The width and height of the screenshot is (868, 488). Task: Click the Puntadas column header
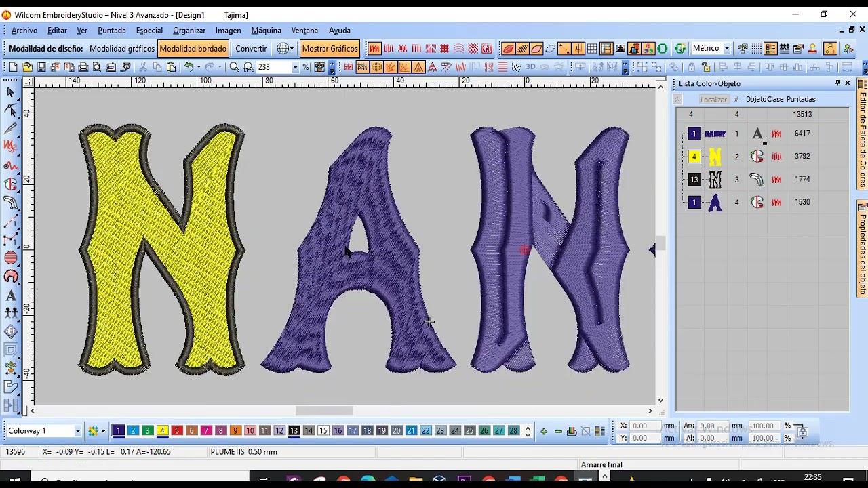(x=801, y=99)
